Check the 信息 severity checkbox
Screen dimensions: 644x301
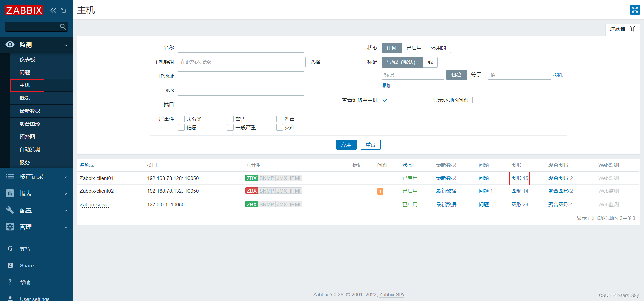181,127
